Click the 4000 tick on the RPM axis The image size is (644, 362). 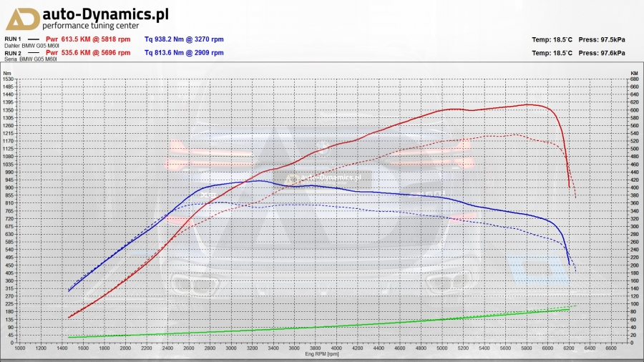click(337, 348)
